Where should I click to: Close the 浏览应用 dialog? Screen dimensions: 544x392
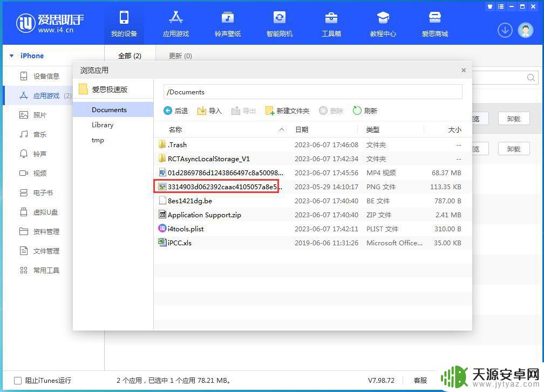tap(464, 70)
